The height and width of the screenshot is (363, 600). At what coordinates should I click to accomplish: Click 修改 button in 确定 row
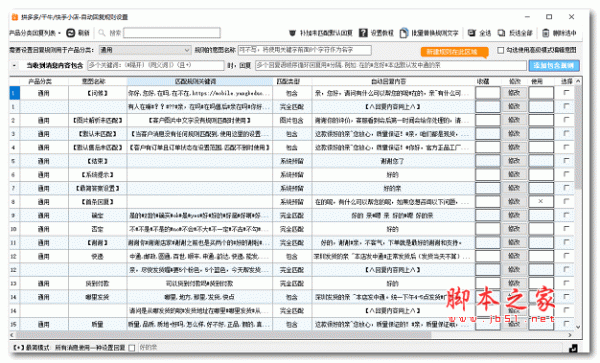(x=514, y=215)
